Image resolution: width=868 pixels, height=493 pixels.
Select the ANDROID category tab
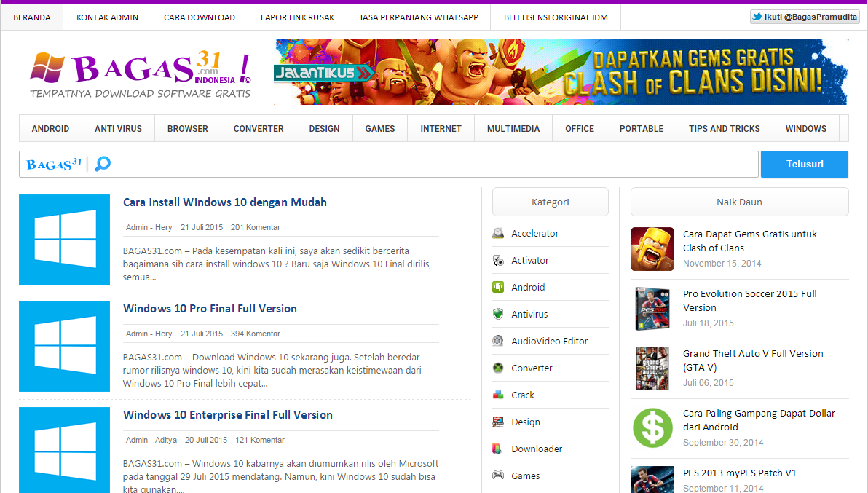tap(50, 128)
